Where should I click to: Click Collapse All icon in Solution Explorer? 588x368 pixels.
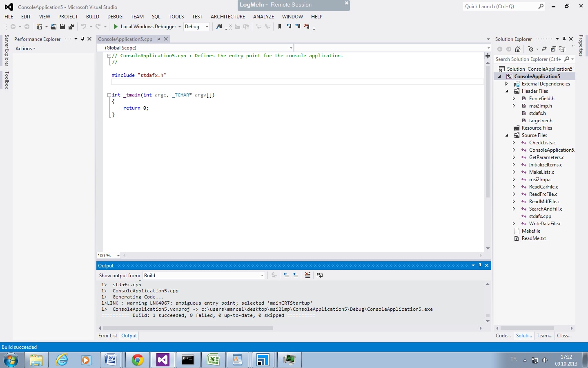click(553, 49)
